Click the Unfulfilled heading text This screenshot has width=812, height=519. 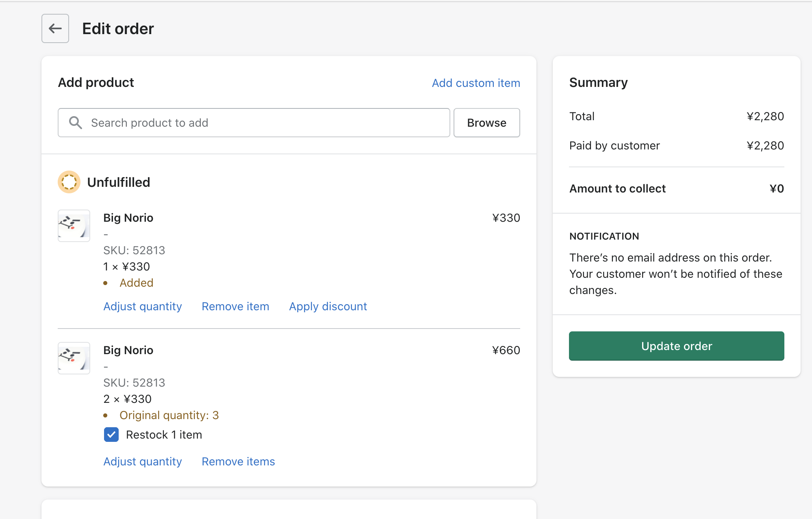click(119, 182)
